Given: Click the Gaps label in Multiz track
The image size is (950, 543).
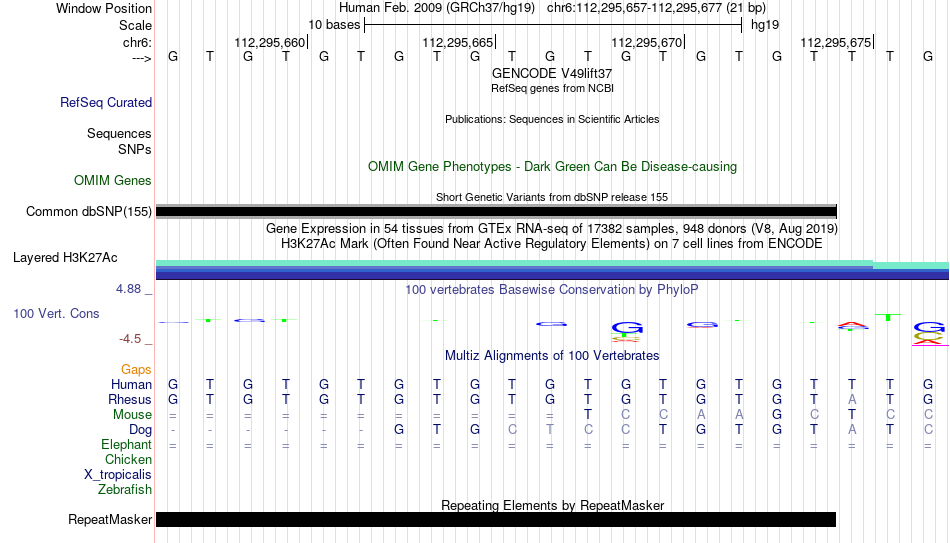Looking at the screenshot, I should click(x=136, y=370).
